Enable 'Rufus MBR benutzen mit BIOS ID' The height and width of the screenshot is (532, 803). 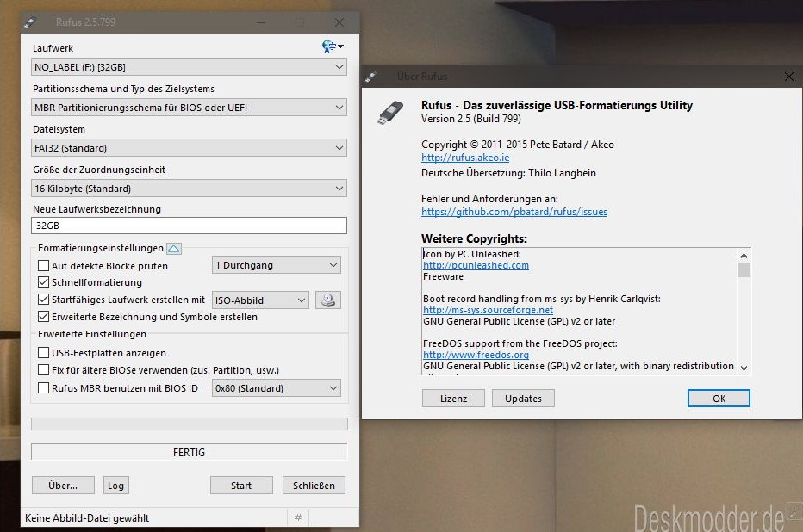coord(44,388)
